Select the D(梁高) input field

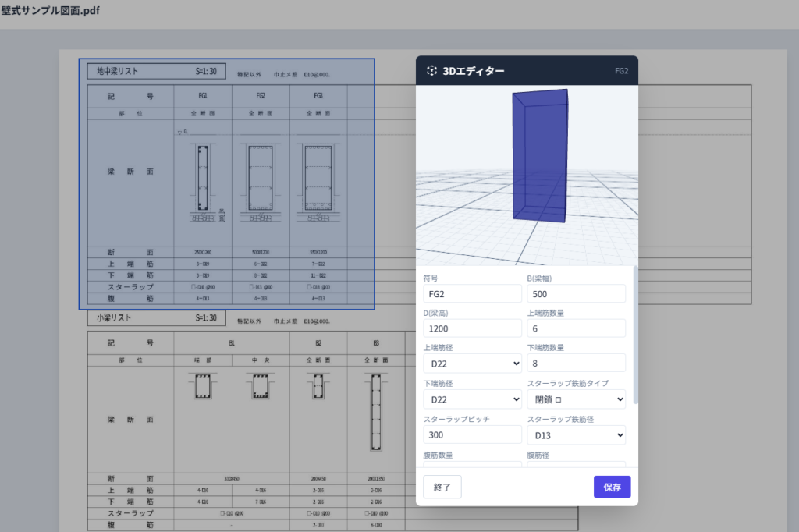[472, 328]
